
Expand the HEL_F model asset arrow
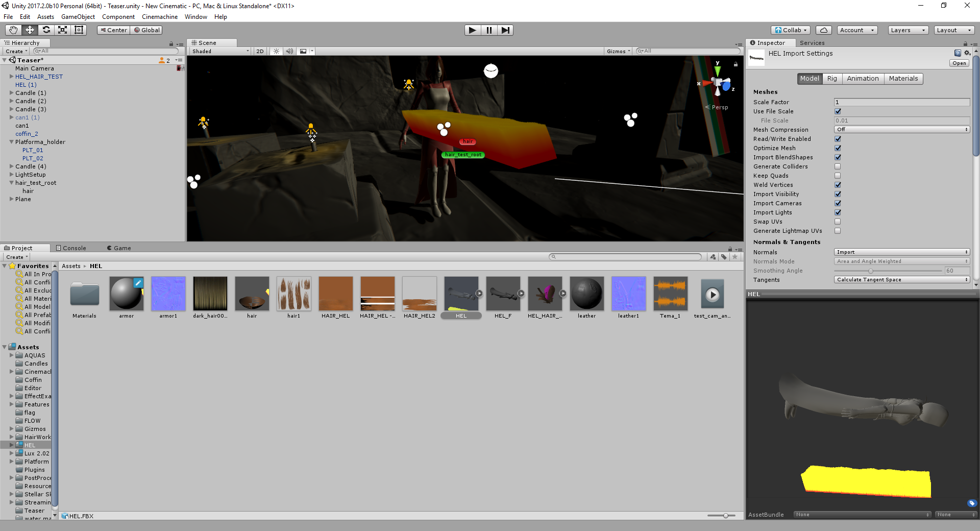(x=521, y=294)
